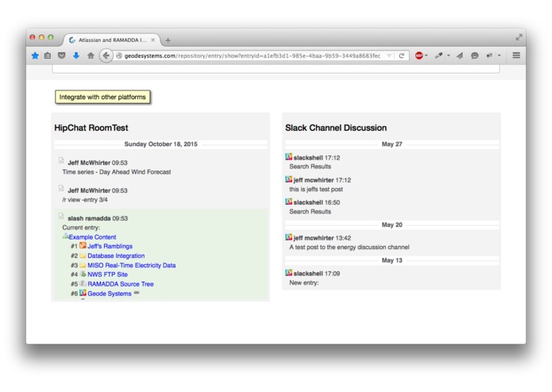This screenshot has width=552, height=392.
Task: Click the Example Content tree icon
Action: pos(65,236)
